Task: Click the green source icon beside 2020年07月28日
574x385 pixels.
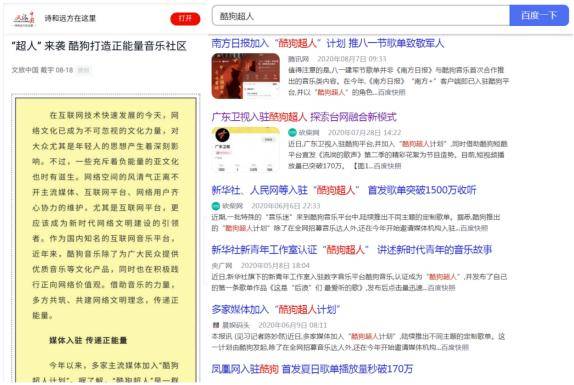Action: coord(292,132)
